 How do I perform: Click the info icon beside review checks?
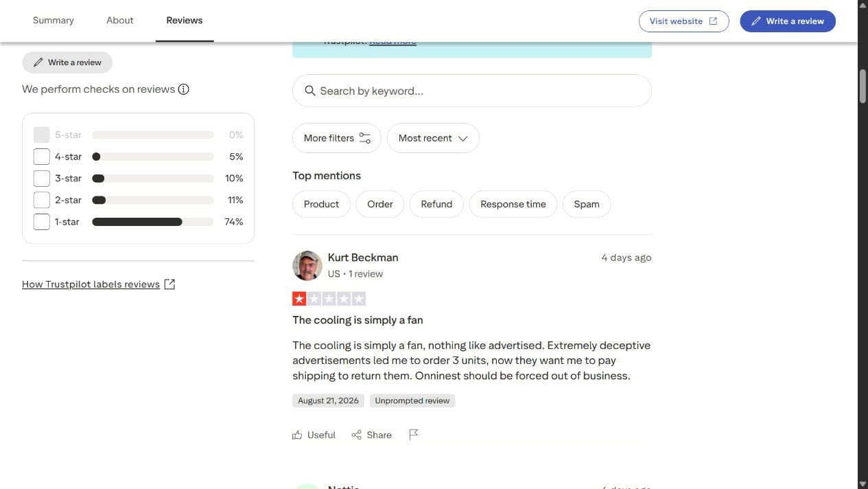pos(183,89)
